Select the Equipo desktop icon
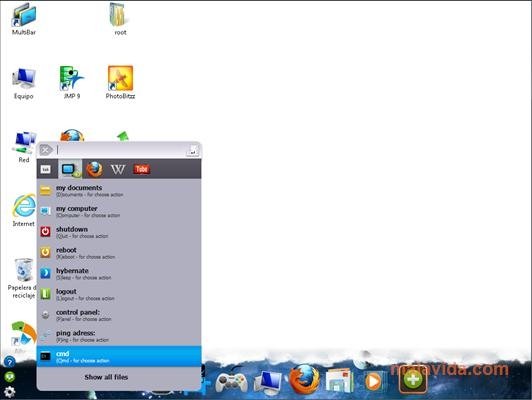This screenshot has width=532, height=400. [23, 83]
